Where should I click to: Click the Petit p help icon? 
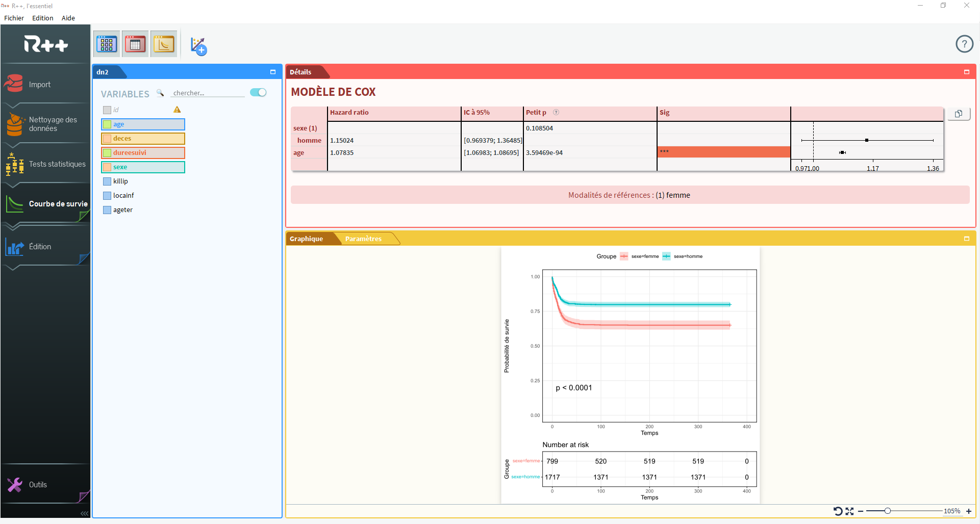click(556, 112)
